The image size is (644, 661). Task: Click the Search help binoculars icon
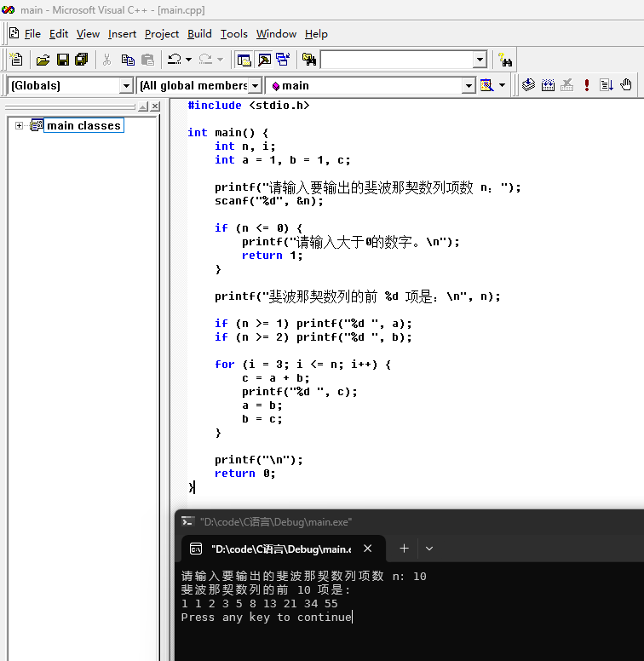pos(504,60)
